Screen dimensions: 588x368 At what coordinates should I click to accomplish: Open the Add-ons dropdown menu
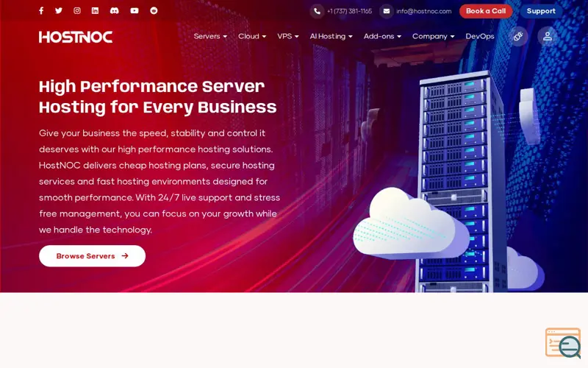click(382, 36)
